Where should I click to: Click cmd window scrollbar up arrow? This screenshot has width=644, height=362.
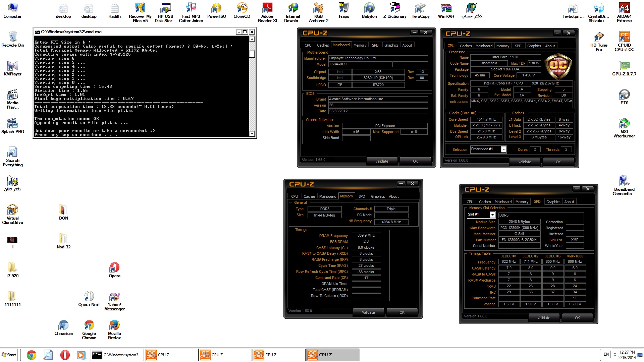252,39
